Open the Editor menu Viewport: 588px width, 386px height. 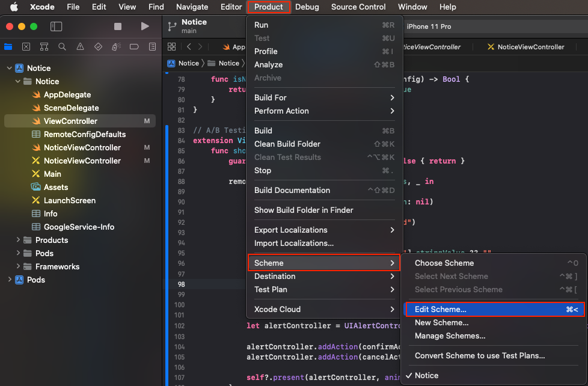(x=231, y=7)
